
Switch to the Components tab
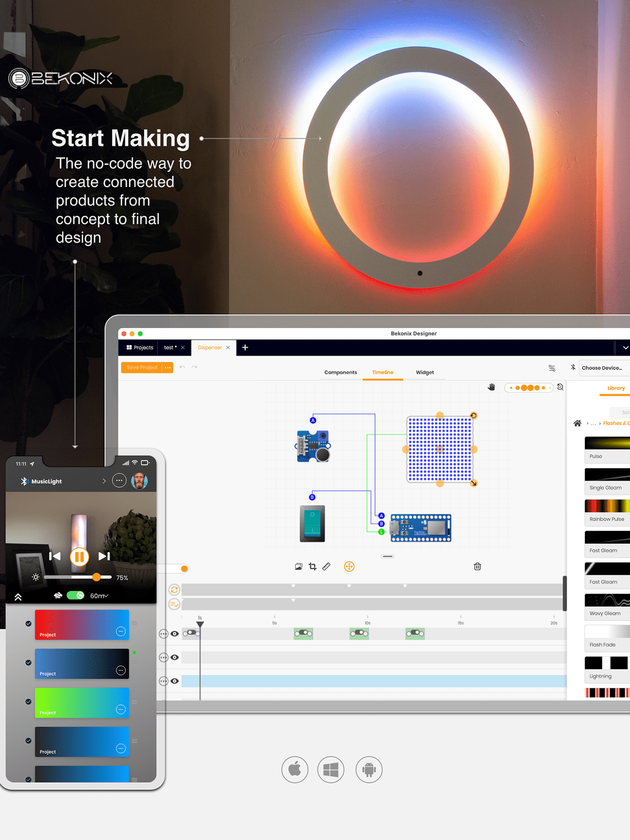pos(340,372)
